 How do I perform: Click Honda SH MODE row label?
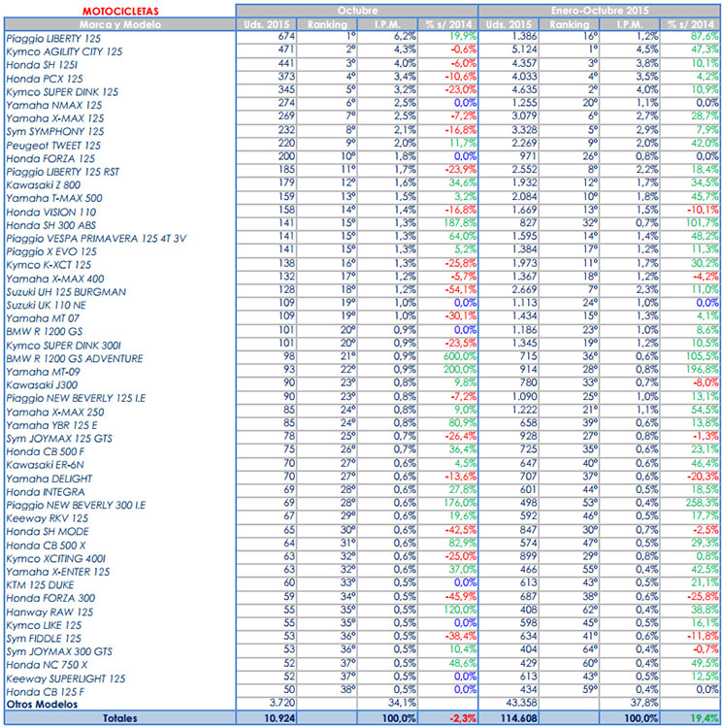click(x=48, y=531)
